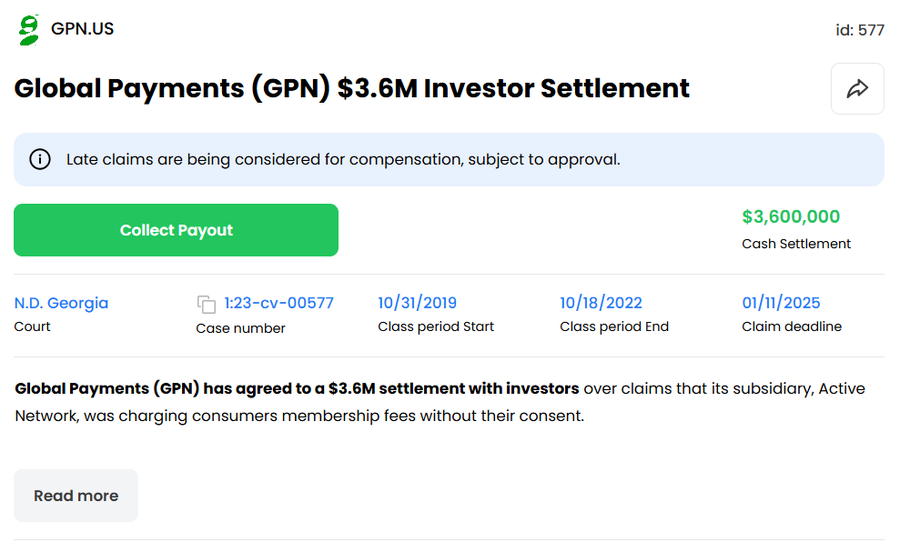The image size is (900, 552).
Task: Click the Cash Settlement label
Action: (796, 244)
